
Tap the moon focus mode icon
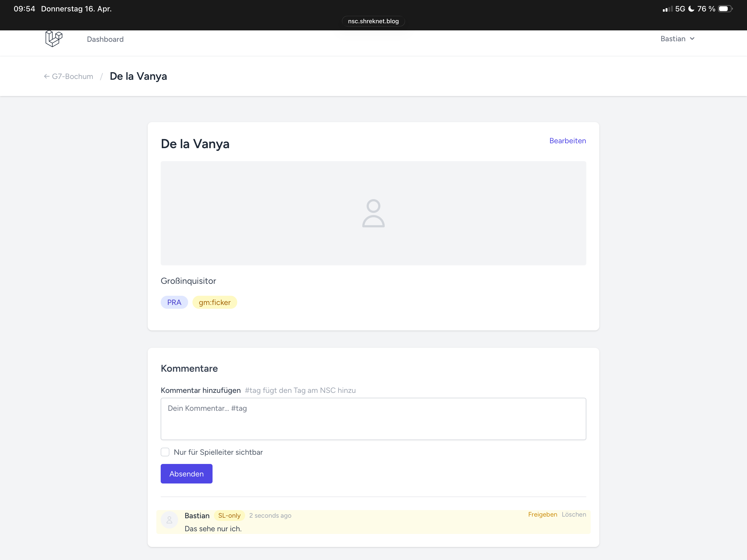(691, 9)
